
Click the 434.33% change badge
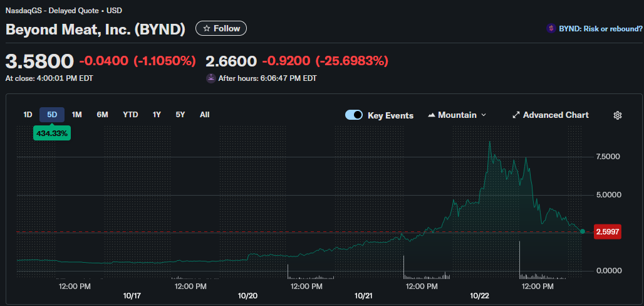pos(52,134)
